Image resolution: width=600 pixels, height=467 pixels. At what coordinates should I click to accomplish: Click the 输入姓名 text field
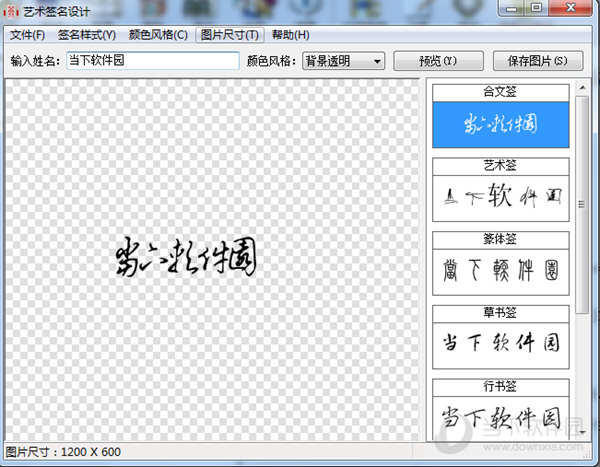tap(152, 60)
